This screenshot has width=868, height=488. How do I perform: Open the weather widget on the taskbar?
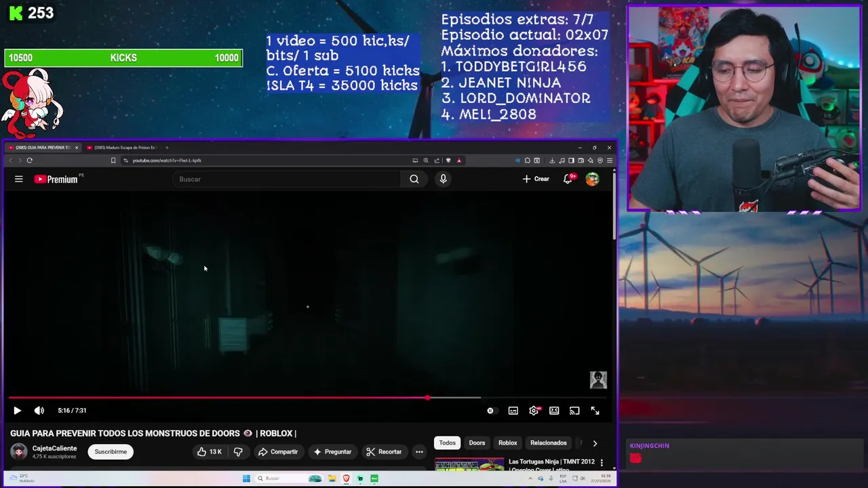22,479
